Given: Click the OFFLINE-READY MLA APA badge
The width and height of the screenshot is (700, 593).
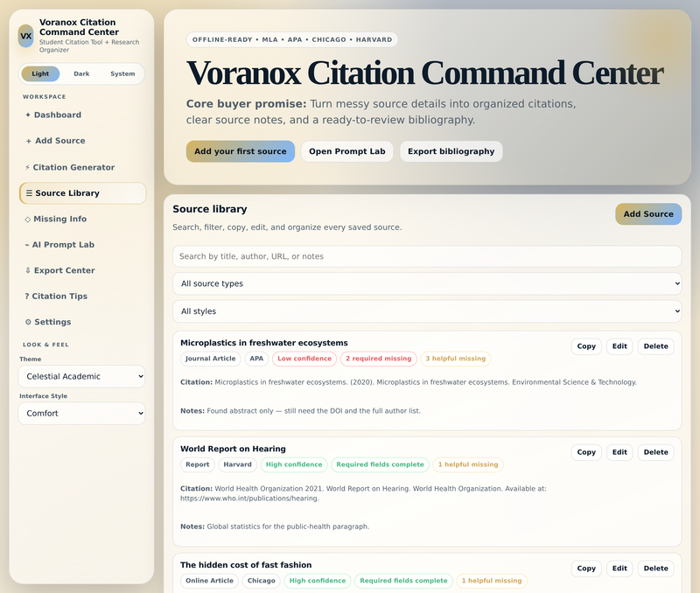Looking at the screenshot, I should tap(292, 39).
